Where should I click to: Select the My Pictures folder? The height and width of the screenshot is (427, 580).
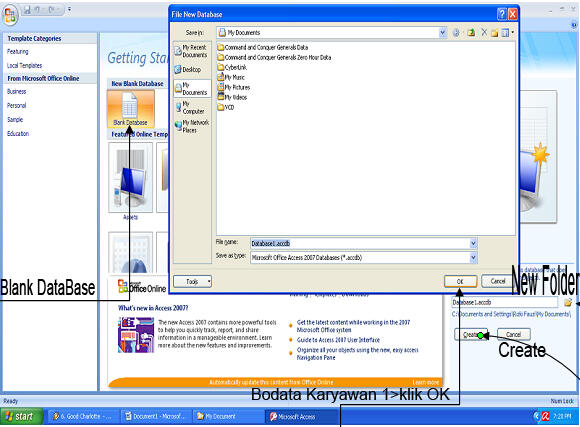pos(234,87)
